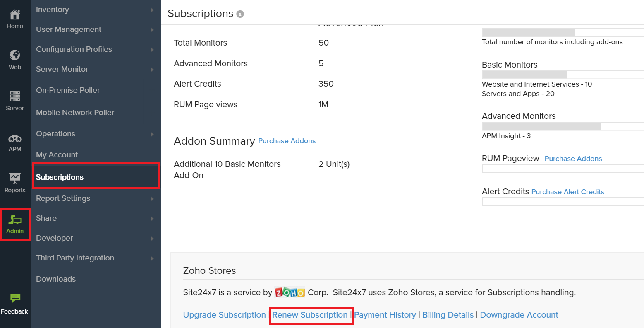Expand the Report Settings submenu arrow
Image resolution: width=644 pixels, height=328 pixels.
pyautogui.click(x=152, y=199)
